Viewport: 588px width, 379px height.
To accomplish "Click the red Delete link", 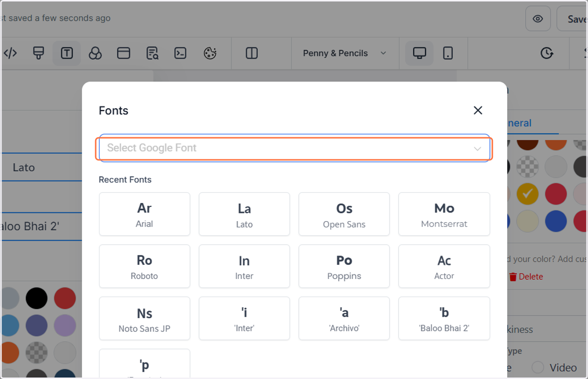I will tap(526, 277).
